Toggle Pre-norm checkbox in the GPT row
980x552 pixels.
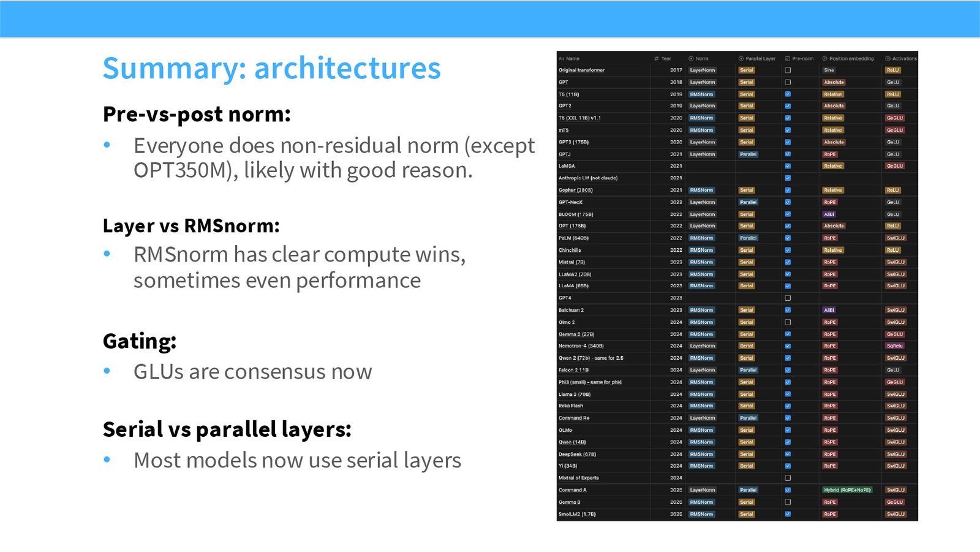(x=788, y=82)
